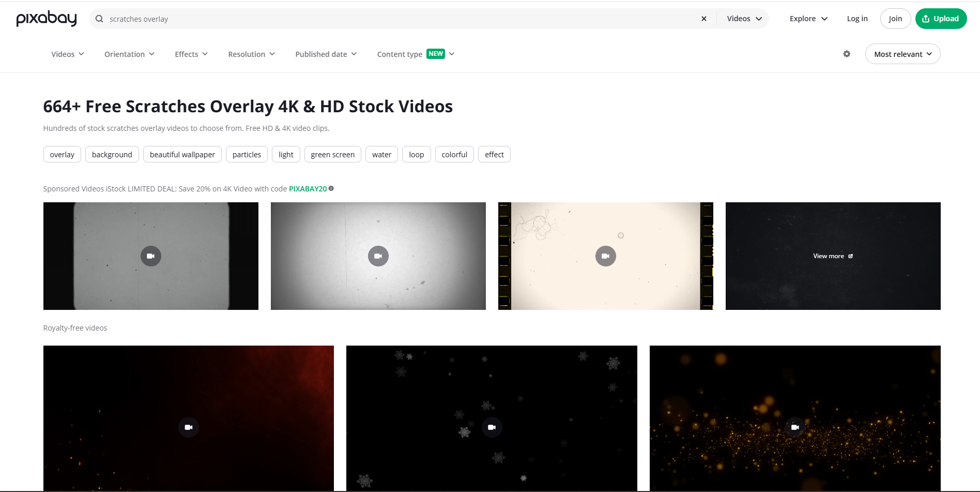
Task: Select the green screen tag
Action: click(333, 154)
